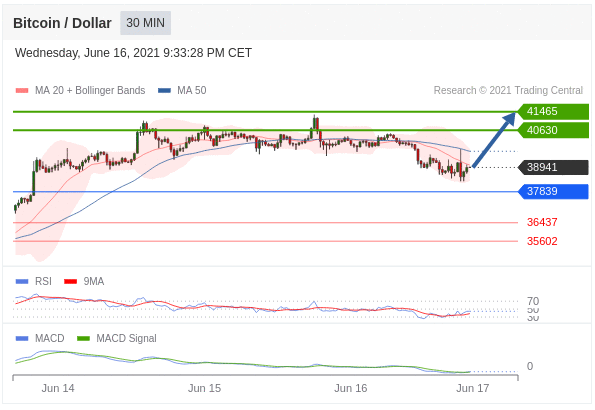The width and height of the screenshot is (595, 410).
Task: Click the Jun 15 date axis label
Action: pyautogui.click(x=205, y=388)
